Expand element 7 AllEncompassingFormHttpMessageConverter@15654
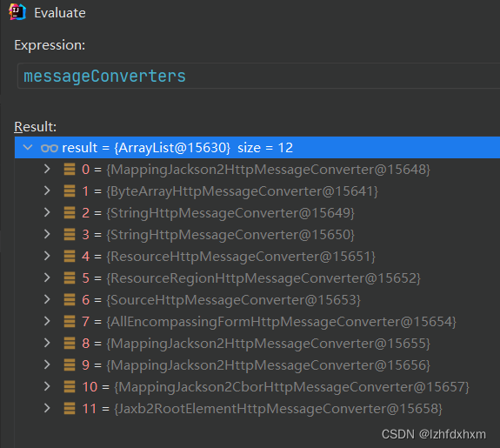The image size is (500, 448). pos(47,321)
